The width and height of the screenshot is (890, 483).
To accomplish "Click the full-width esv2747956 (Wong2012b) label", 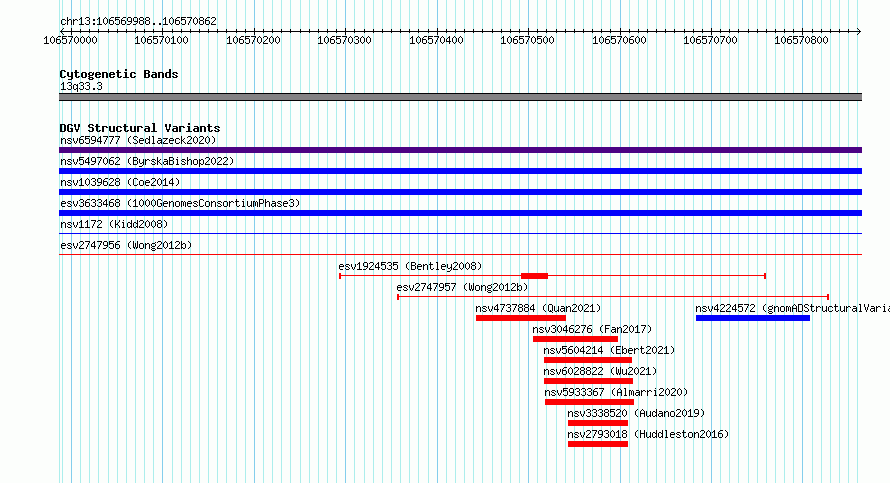I will pyautogui.click(x=126, y=245).
